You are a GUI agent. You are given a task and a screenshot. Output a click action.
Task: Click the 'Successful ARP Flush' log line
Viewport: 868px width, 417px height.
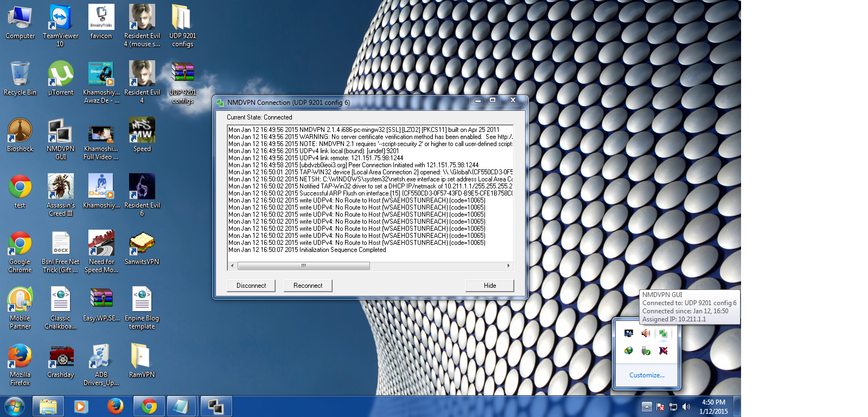tap(371, 193)
